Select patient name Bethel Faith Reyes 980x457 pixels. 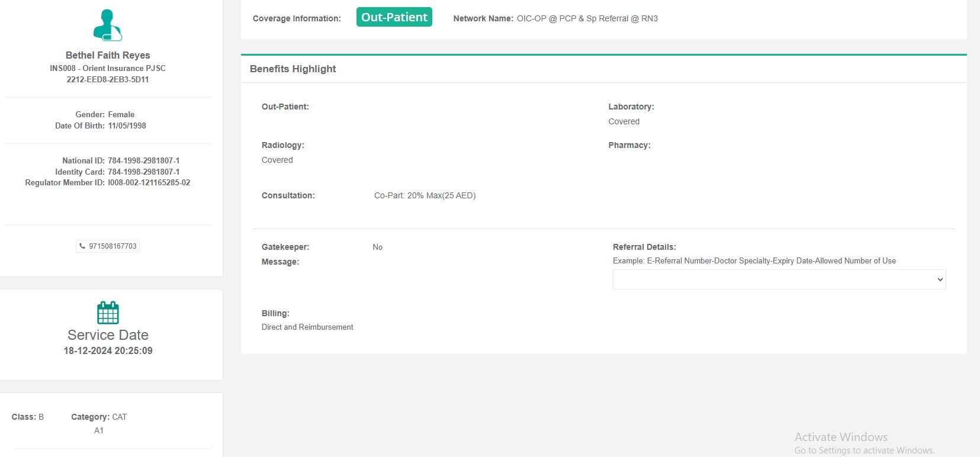pyautogui.click(x=108, y=55)
